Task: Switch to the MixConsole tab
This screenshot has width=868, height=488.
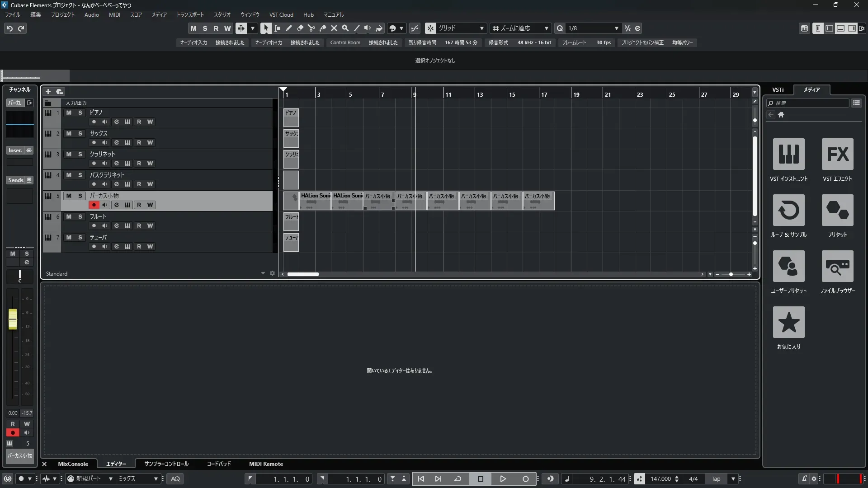Action: 73,464
